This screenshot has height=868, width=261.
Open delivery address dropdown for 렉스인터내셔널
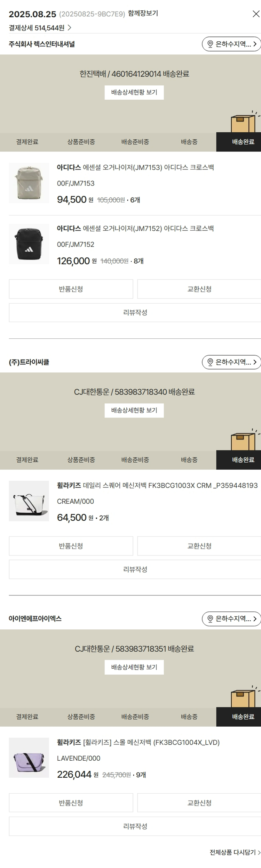click(x=231, y=44)
